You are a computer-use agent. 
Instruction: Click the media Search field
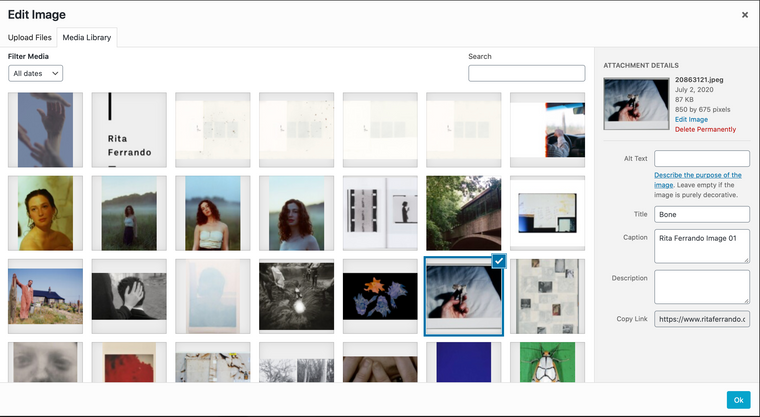(x=526, y=73)
